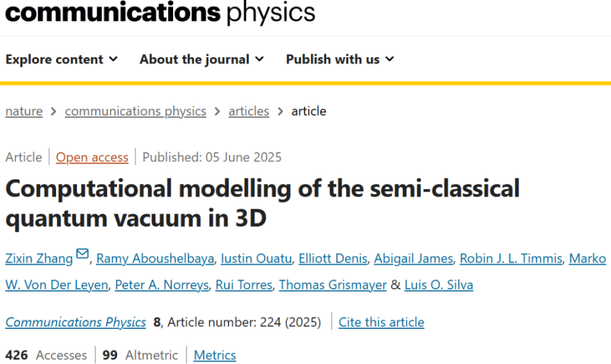Click author Abigail James

click(x=414, y=258)
